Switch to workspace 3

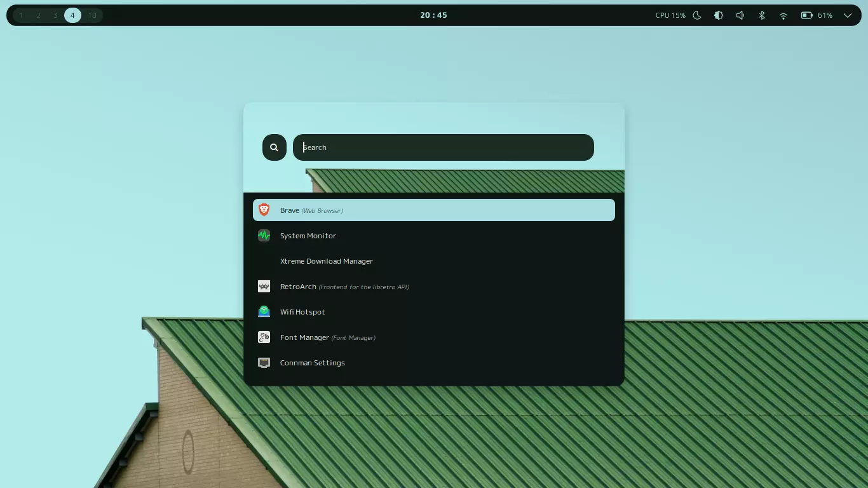(55, 15)
